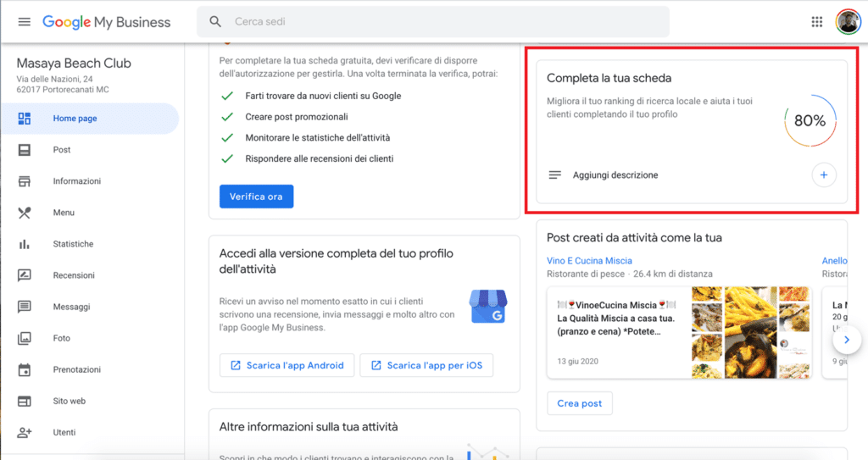The height and width of the screenshot is (460, 868).
Task: Click the Aggiungi descrizione label
Action: 615,175
